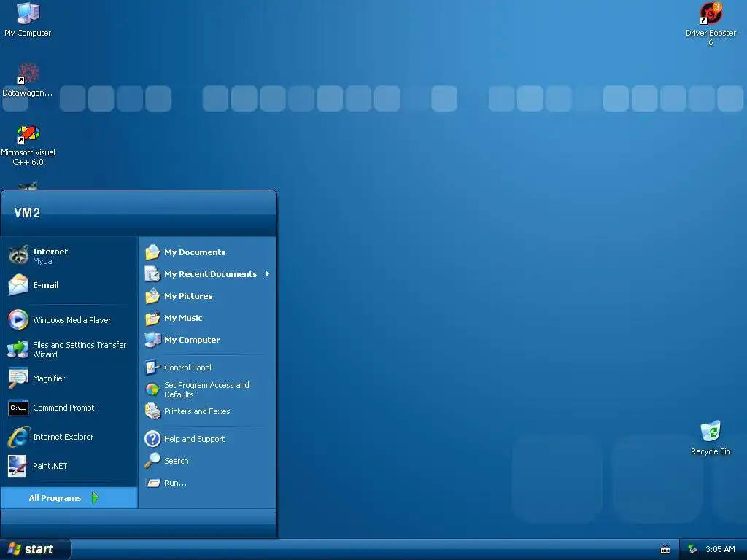Open My Pictures folder icon
Image resolution: width=747 pixels, height=560 pixels.
pos(152,296)
